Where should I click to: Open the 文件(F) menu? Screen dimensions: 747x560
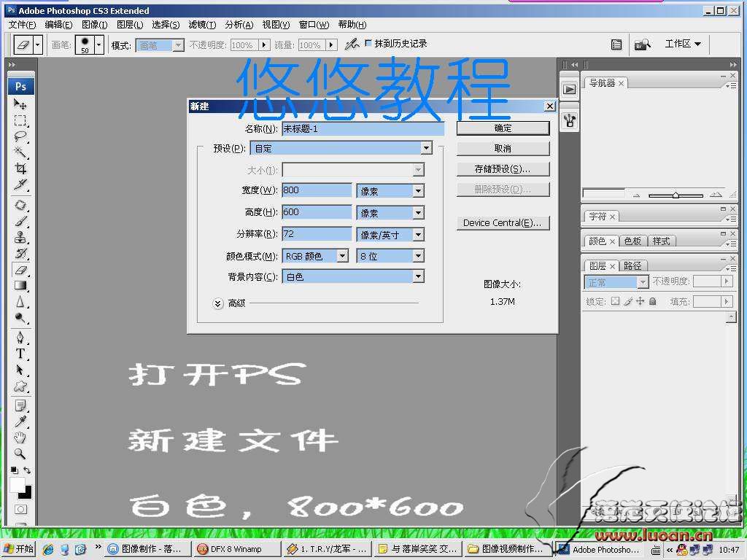point(22,24)
